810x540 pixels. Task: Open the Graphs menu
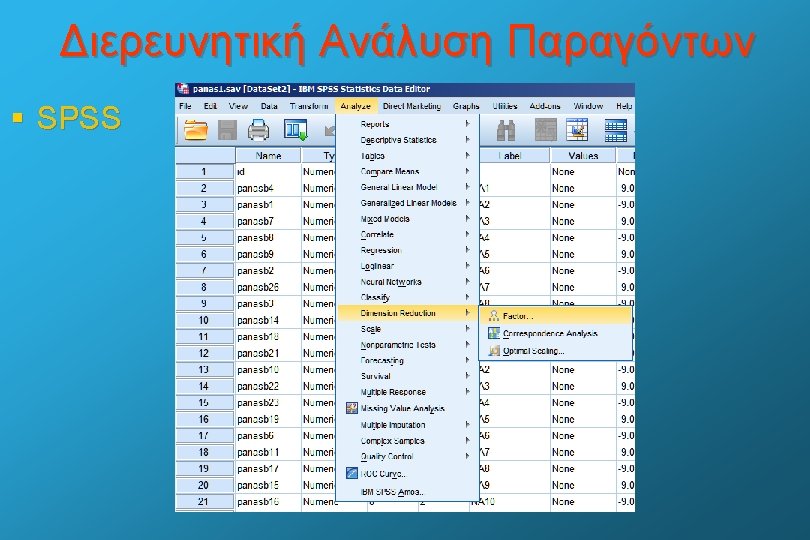pos(466,106)
